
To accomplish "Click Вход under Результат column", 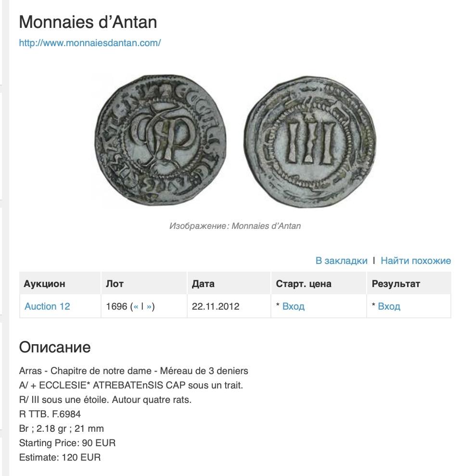I will [389, 306].
